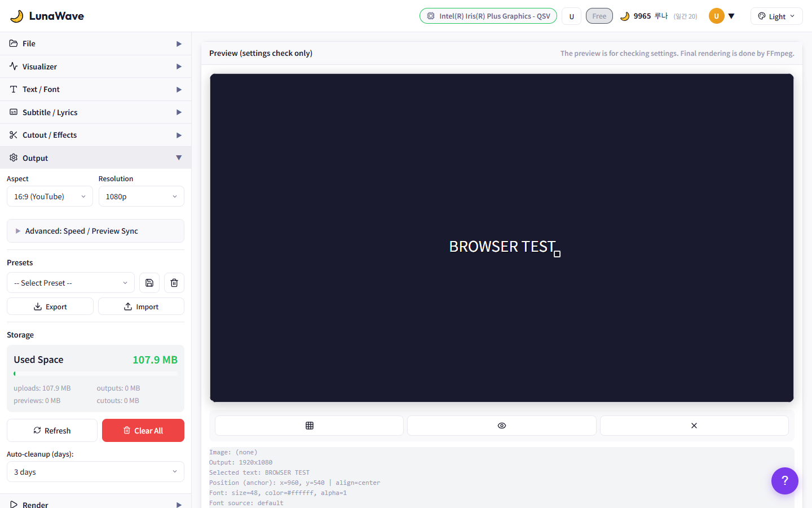
Task: Click the Free plan badge
Action: coord(599,16)
